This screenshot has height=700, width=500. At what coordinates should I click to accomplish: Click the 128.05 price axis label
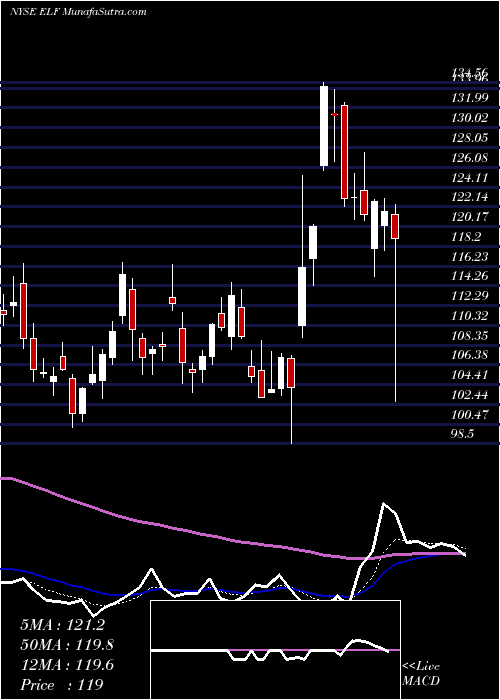469,138
